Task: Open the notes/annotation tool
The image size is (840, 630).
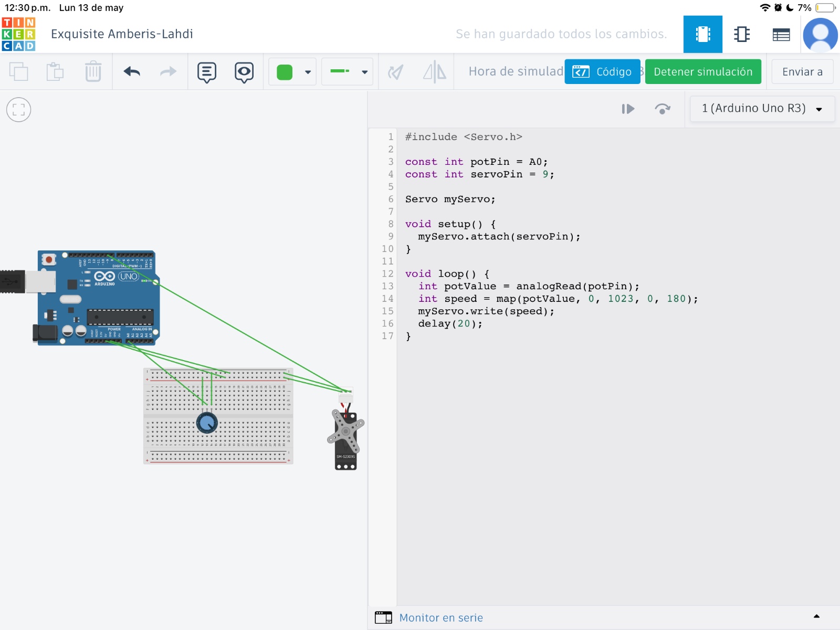Action: (x=207, y=72)
